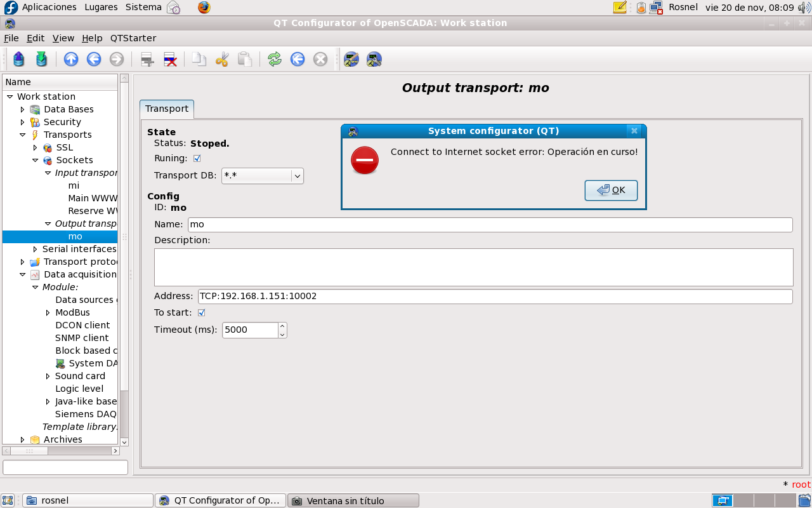Cut the item with the scissors icon
This screenshot has width=812, height=508.
[221, 60]
